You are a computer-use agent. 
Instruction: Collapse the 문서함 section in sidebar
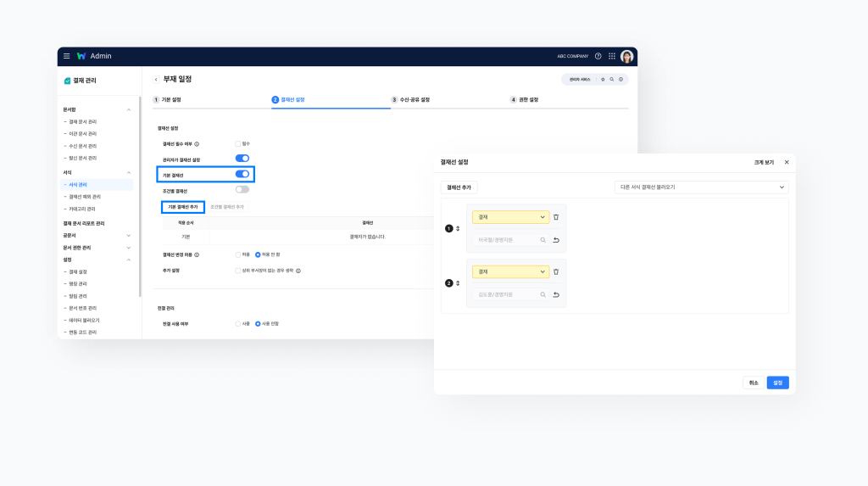pos(129,109)
